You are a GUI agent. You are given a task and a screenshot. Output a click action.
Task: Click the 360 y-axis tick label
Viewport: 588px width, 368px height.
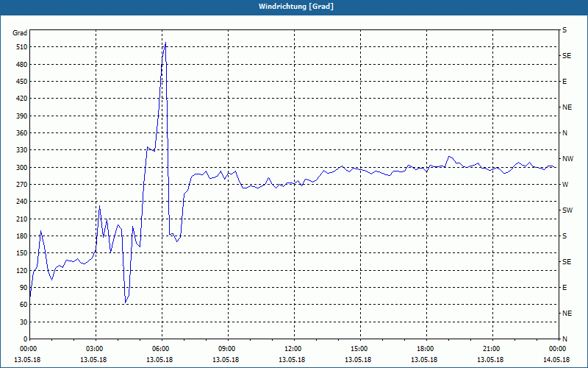[21, 133]
